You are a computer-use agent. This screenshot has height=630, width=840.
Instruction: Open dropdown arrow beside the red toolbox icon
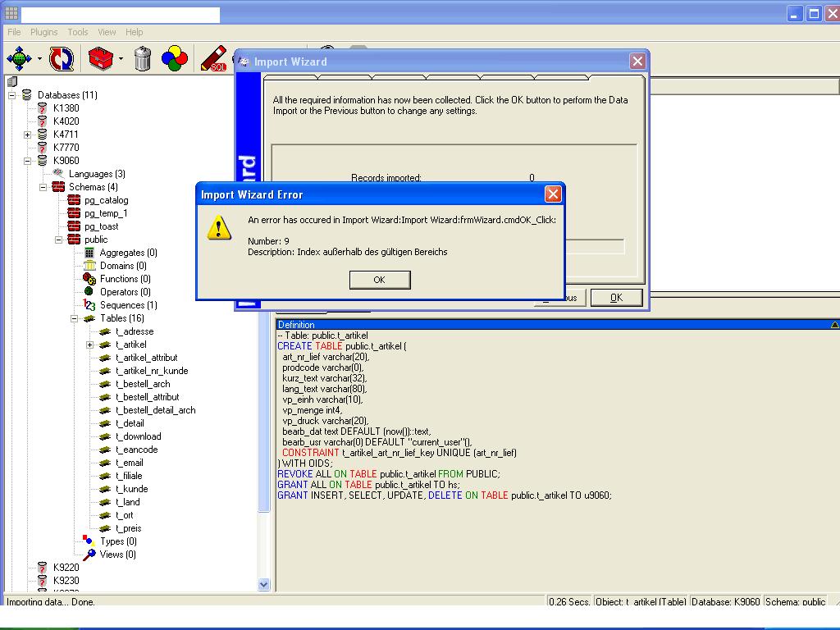coord(121,58)
